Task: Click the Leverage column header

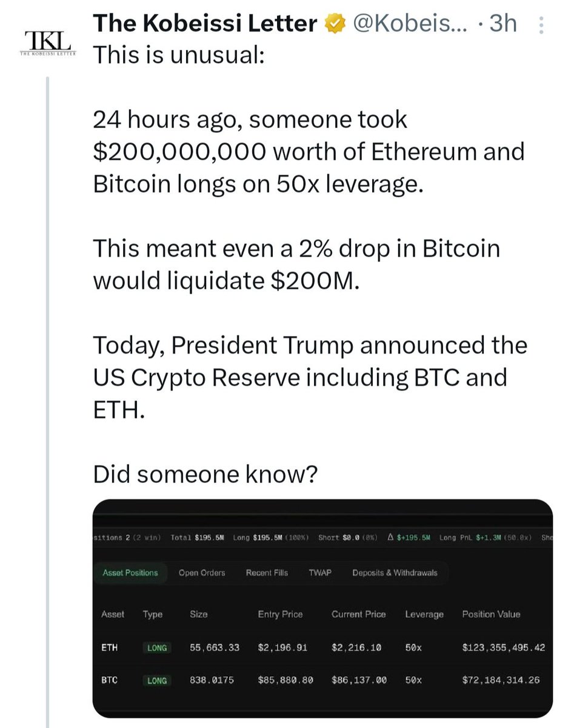Action: click(424, 614)
